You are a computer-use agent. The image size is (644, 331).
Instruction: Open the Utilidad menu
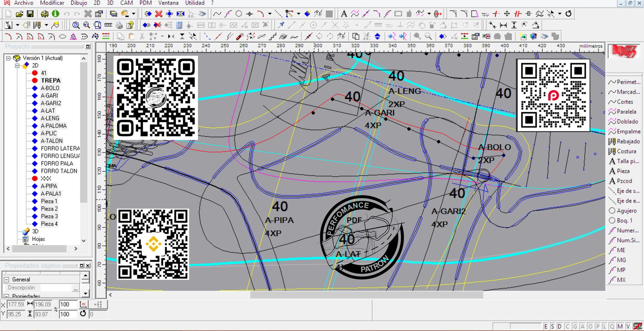[x=195, y=3]
